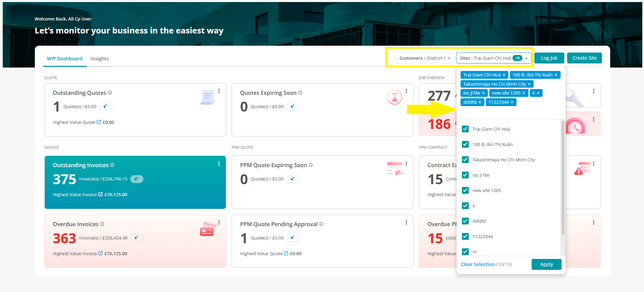The image size is (644, 292).
Task: Apply the selected sites filter
Action: [547, 264]
